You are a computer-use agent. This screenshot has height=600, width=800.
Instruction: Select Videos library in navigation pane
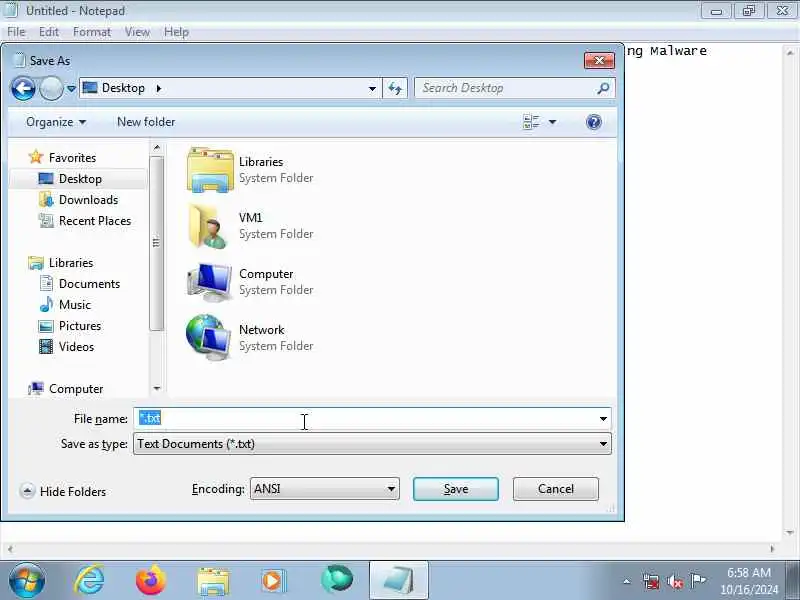(x=76, y=346)
